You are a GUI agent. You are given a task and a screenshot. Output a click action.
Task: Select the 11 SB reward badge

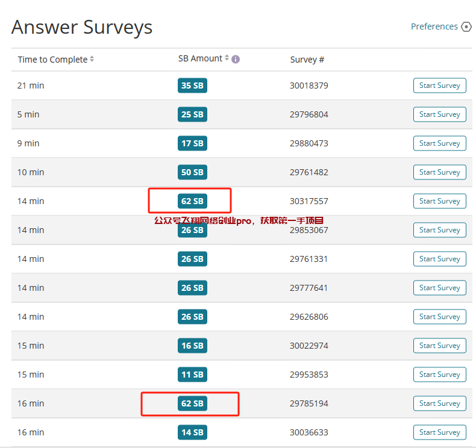click(192, 375)
